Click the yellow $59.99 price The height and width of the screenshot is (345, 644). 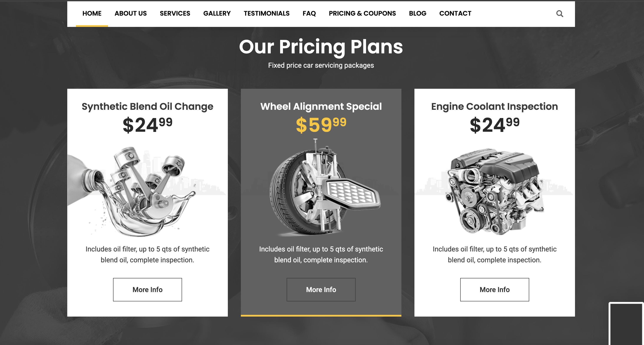click(321, 125)
